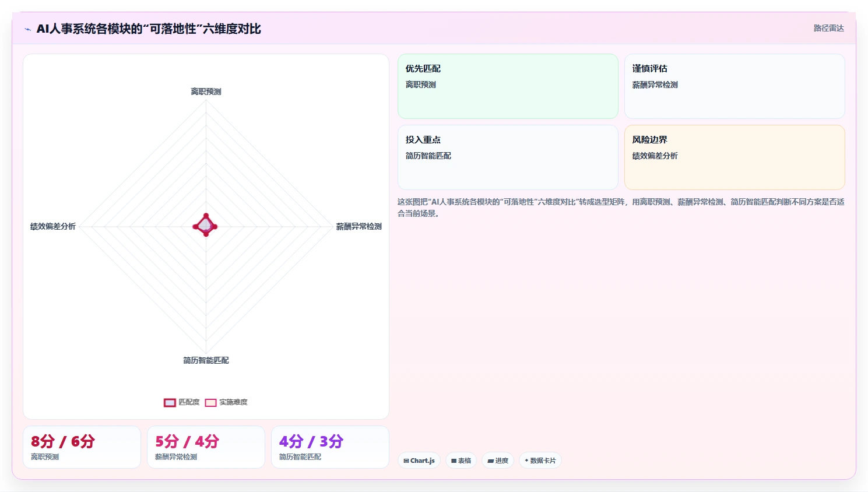Toggle the 实施难度 legend item

226,402
